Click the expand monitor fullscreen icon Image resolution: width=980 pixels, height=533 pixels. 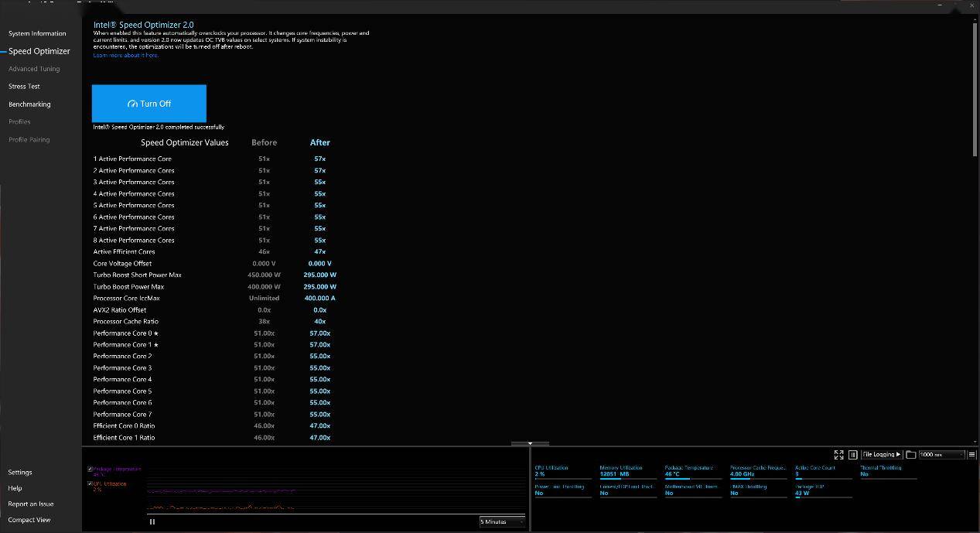click(x=838, y=455)
